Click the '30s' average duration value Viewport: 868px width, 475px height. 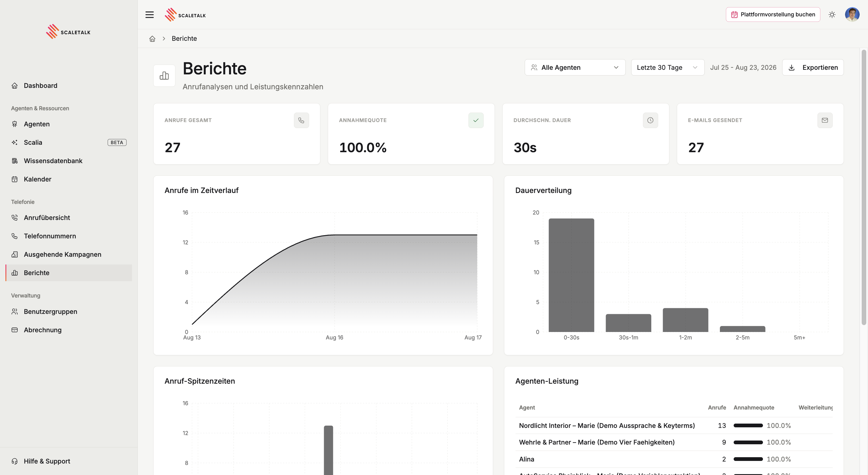pos(525,148)
